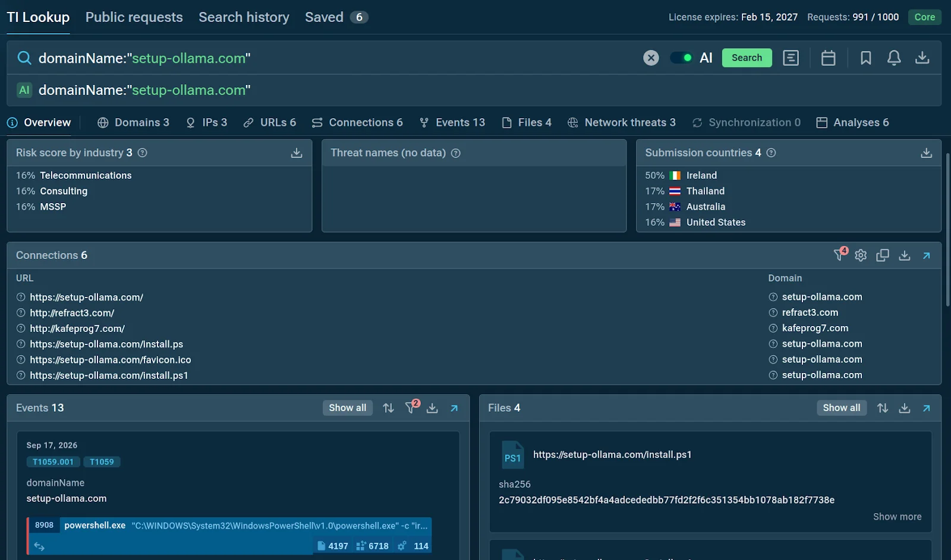951x560 pixels.
Task: Download the Events list
Action: point(432,408)
